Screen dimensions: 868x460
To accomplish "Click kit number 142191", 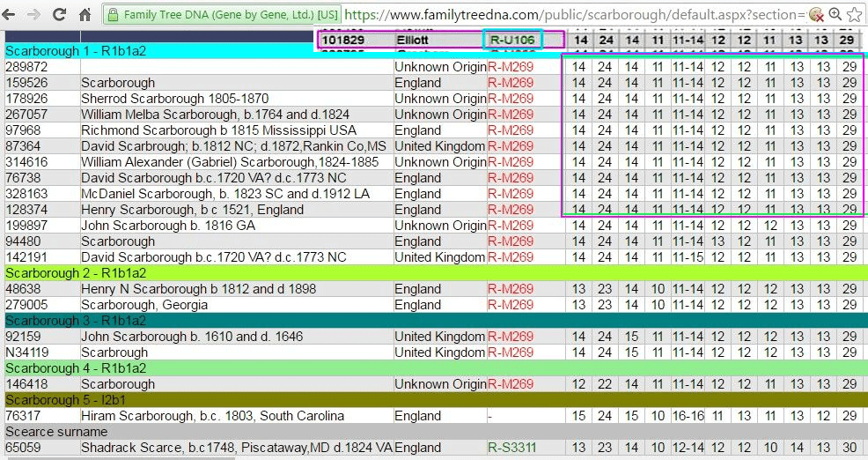I will [26, 257].
